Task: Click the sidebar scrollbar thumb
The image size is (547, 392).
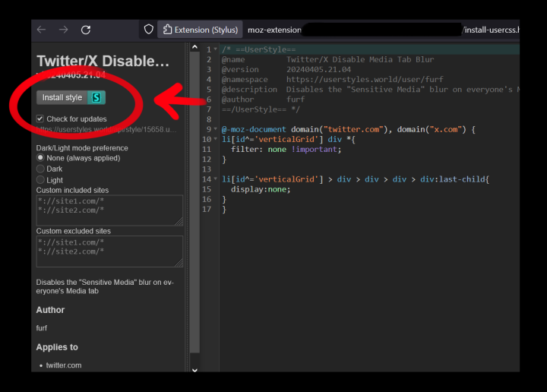Action: (194, 202)
